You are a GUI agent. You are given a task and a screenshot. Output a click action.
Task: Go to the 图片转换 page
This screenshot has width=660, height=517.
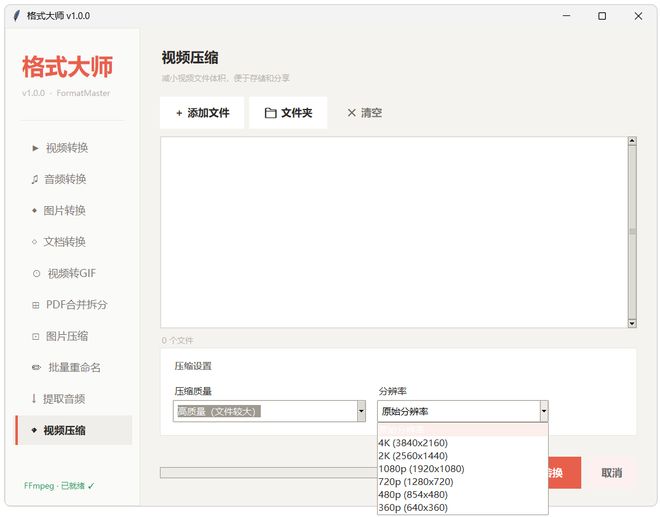click(74, 211)
